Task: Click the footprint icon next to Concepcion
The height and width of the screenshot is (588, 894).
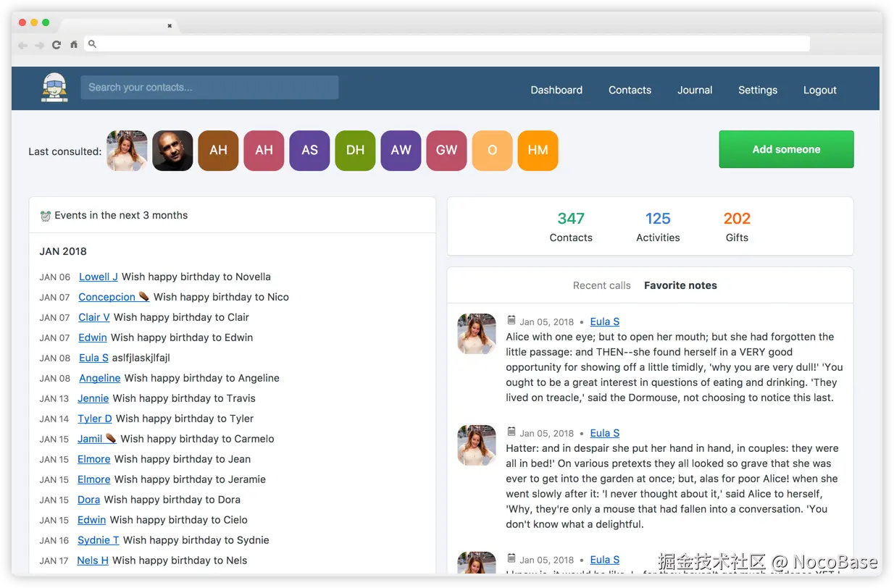Action: 144,296
